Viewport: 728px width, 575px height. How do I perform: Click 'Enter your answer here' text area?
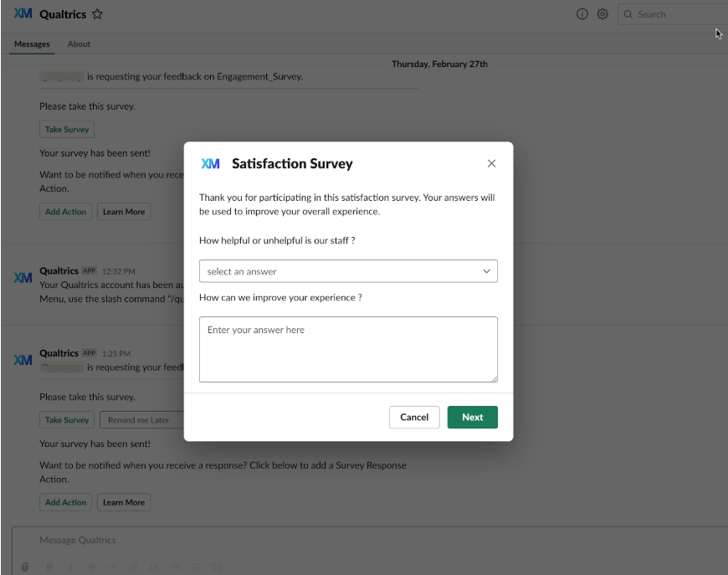coord(348,349)
